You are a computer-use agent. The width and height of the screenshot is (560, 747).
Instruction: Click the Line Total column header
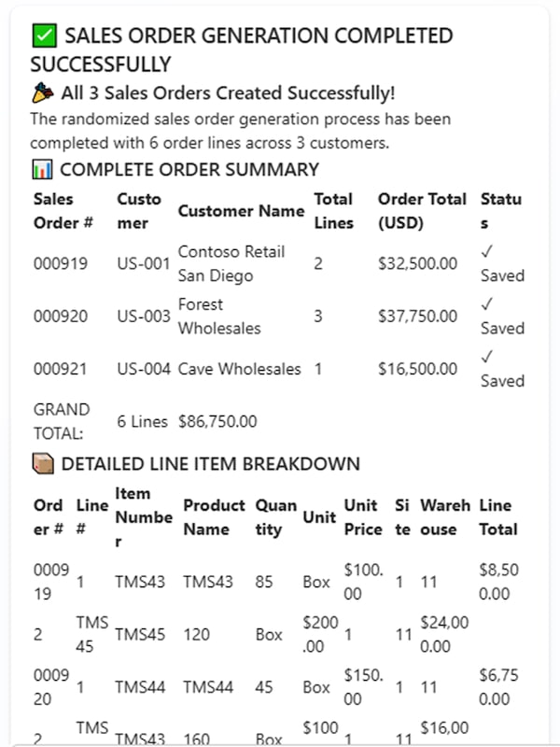coord(498,517)
